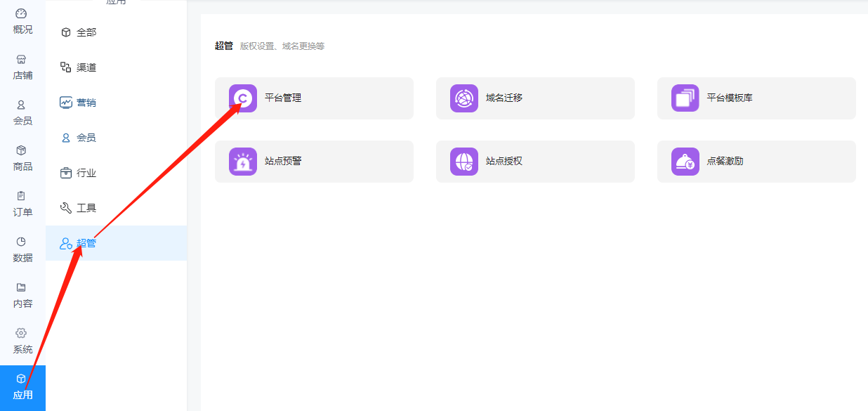Screen dimensions: 868x411
Task: Click the 店铺 shop icon
Action: coord(21,59)
